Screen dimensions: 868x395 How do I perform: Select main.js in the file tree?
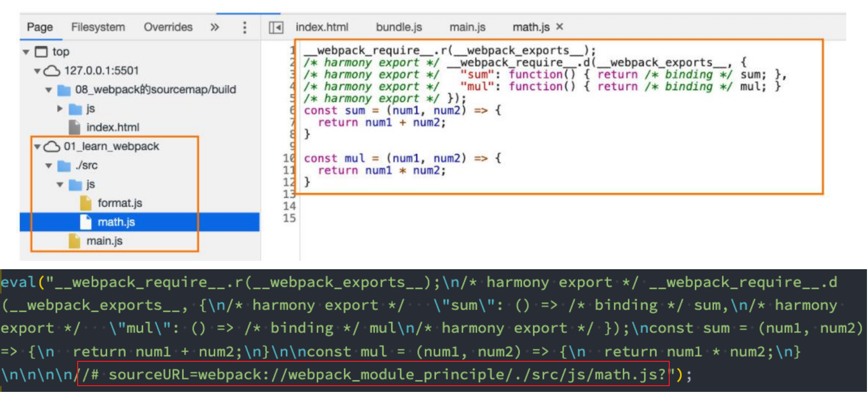pyautogui.click(x=104, y=241)
